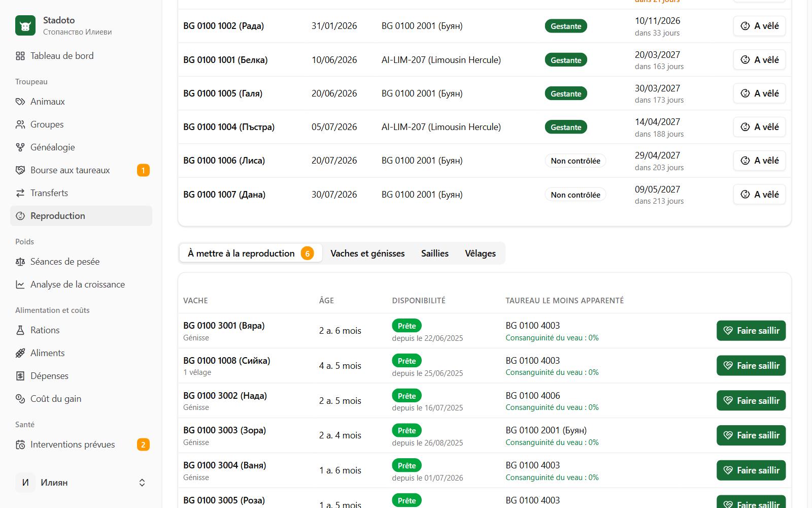The image size is (812, 508).
Task: Open the Dépenses receipt icon
Action: [x=20, y=376]
